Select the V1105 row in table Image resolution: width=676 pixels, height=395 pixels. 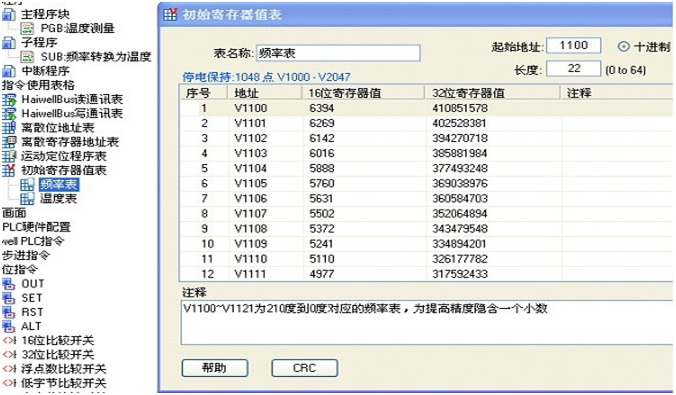[426, 184]
